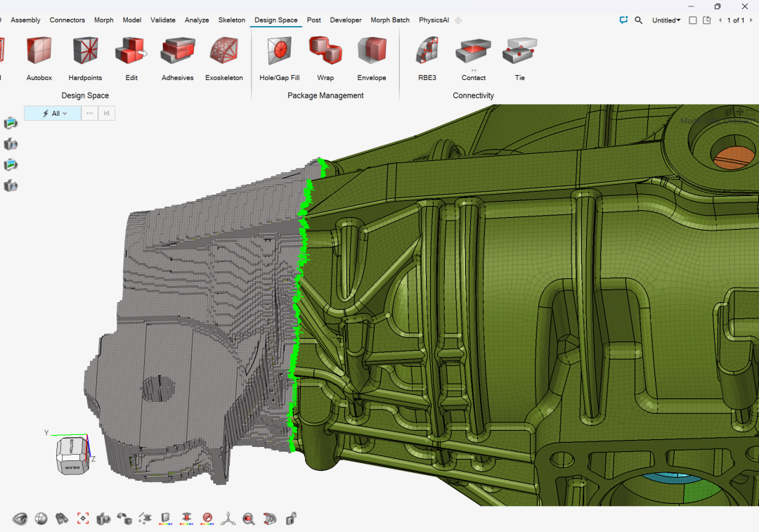This screenshot has height=532, width=759.
Task: Click the ellipsis options button beside All
Action: click(x=89, y=113)
